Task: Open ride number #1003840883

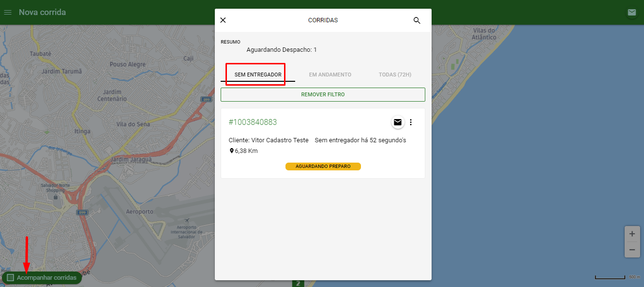Action: [x=253, y=122]
